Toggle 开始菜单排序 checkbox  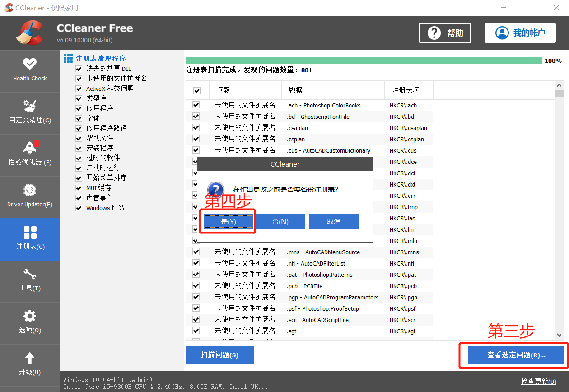(x=79, y=178)
